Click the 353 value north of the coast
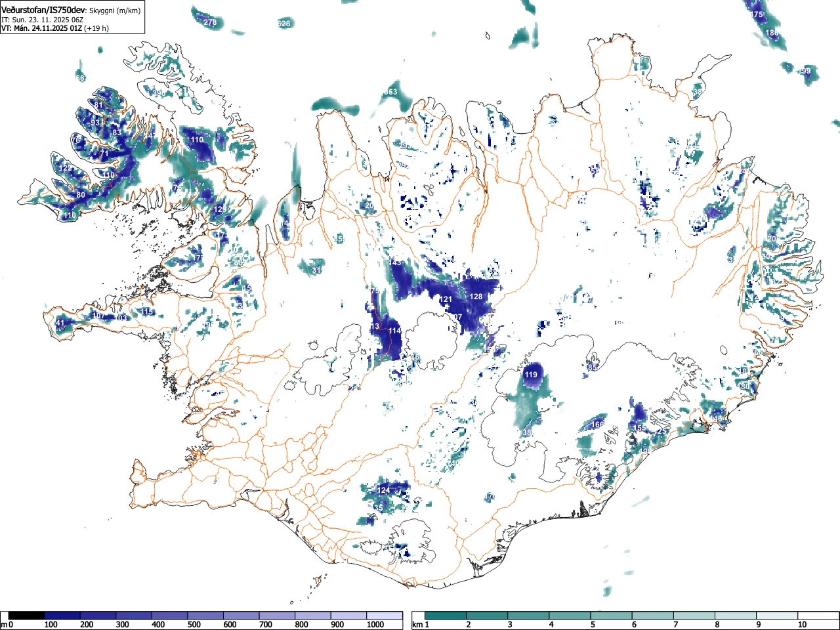Image resolution: width=840 pixels, height=630 pixels. 390,92
